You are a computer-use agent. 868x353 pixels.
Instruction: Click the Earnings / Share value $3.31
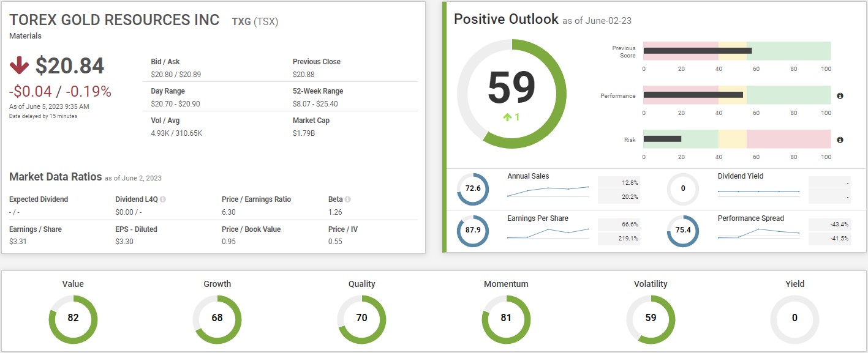tap(18, 242)
